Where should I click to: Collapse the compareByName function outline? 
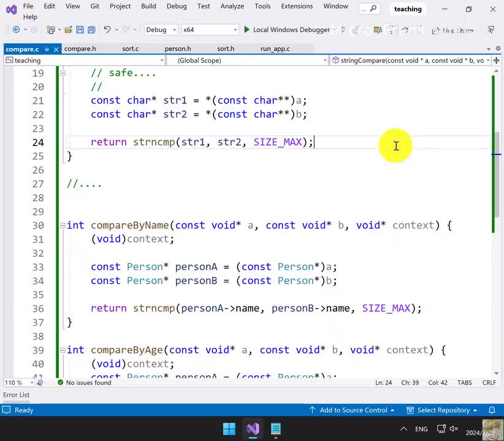coord(63,225)
